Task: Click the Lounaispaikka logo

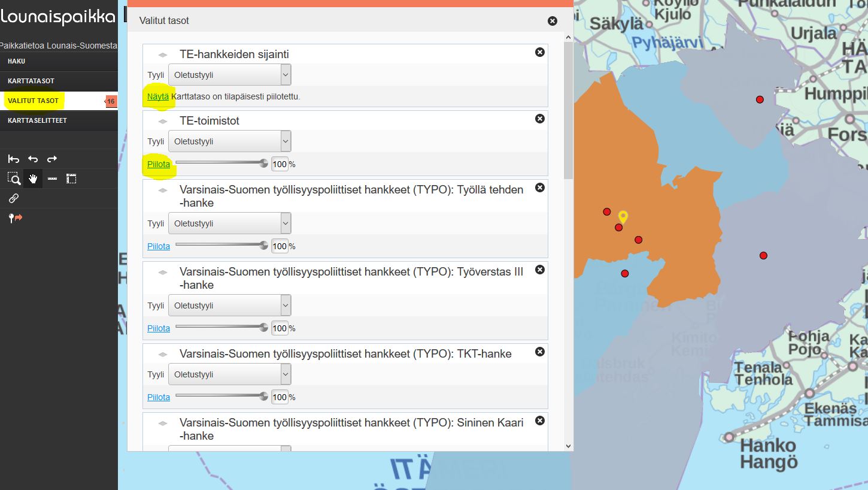Action: pyautogui.click(x=57, y=17)
